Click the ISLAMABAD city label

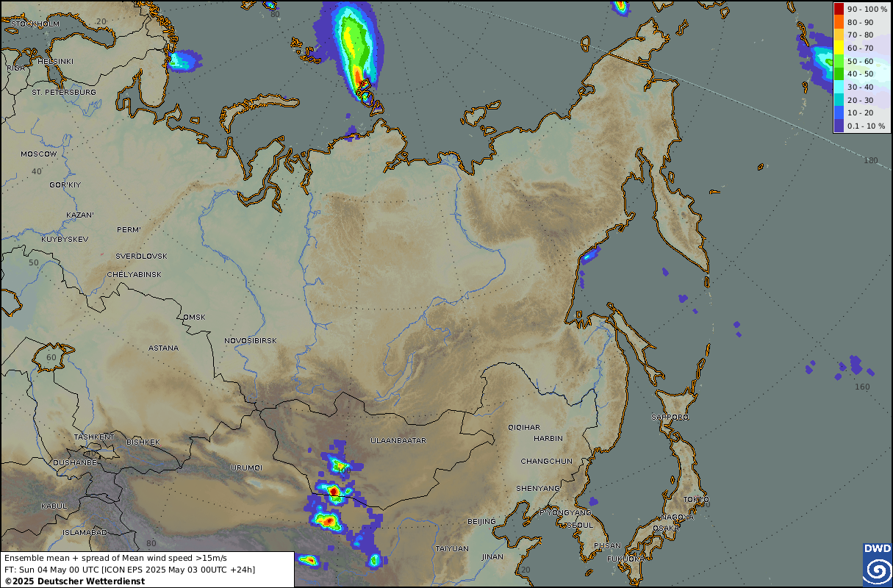tap(85, 532)
